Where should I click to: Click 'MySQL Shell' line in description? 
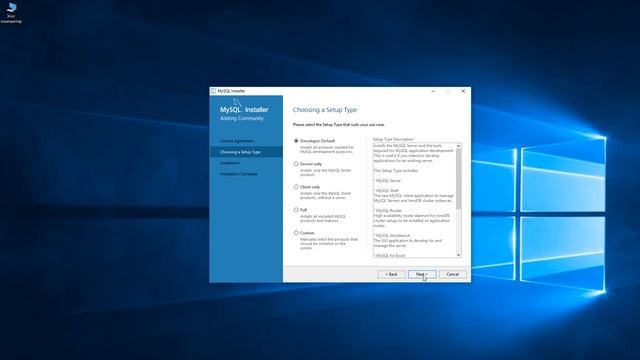(386, 191)
